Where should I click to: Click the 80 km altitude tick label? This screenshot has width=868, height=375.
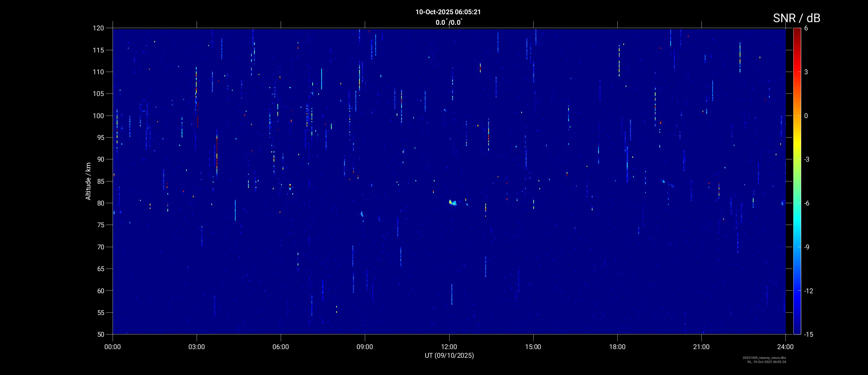point(100,203)
